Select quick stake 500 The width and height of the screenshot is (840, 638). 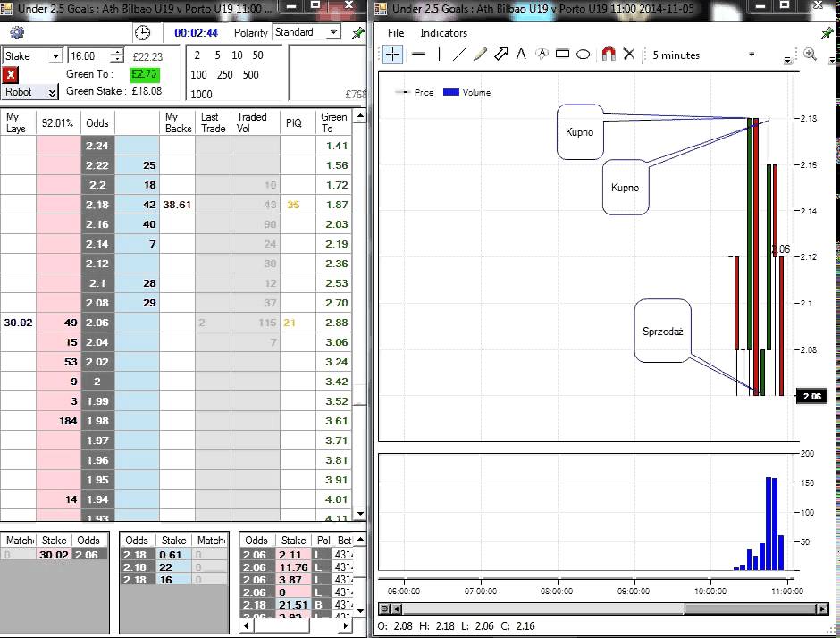[x=251, y=74]
